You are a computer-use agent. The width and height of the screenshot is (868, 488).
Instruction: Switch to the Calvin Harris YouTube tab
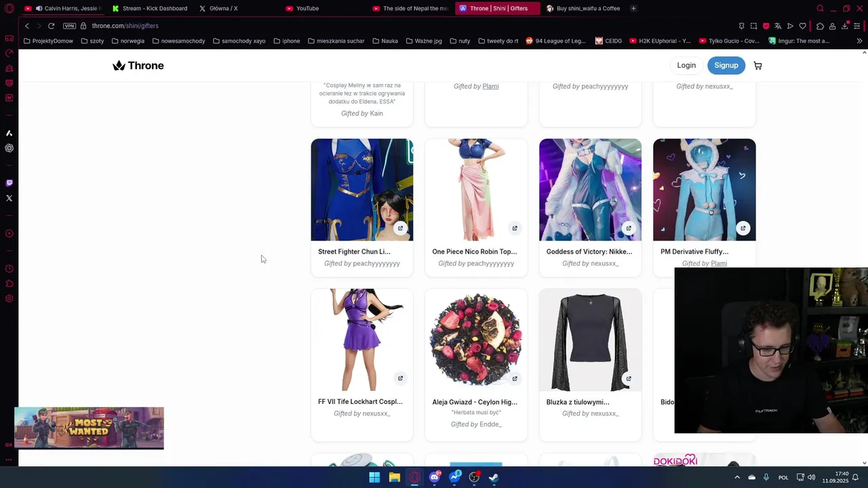(64, 8)
